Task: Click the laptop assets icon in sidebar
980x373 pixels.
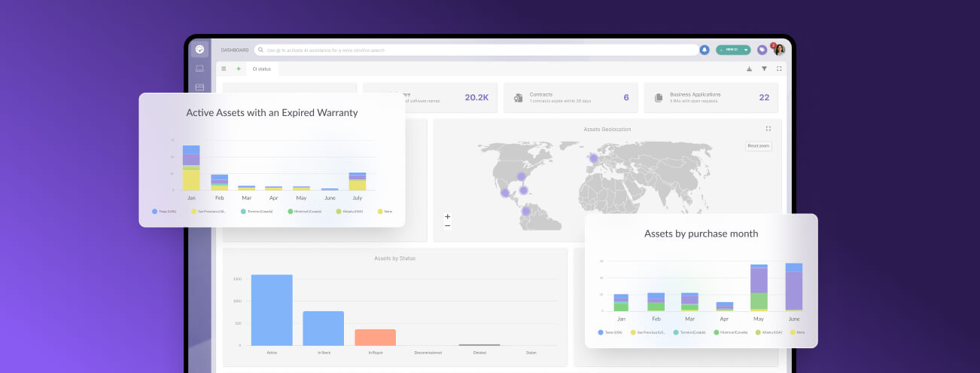Action: pyautogui.click(x=199, y=69)
